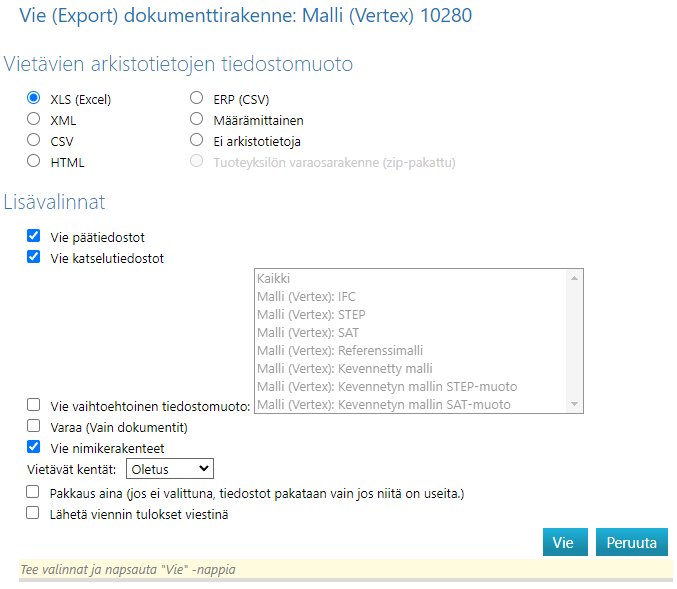Select Kaikki in the format list
This screenshot has height=589, width=677.
pyautogui.click(x=273, y=279)
